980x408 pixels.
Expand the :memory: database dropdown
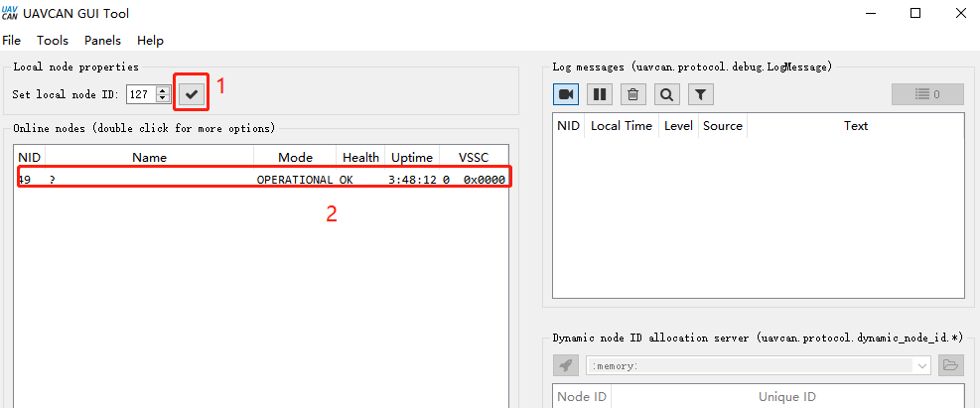pos(923,365)
